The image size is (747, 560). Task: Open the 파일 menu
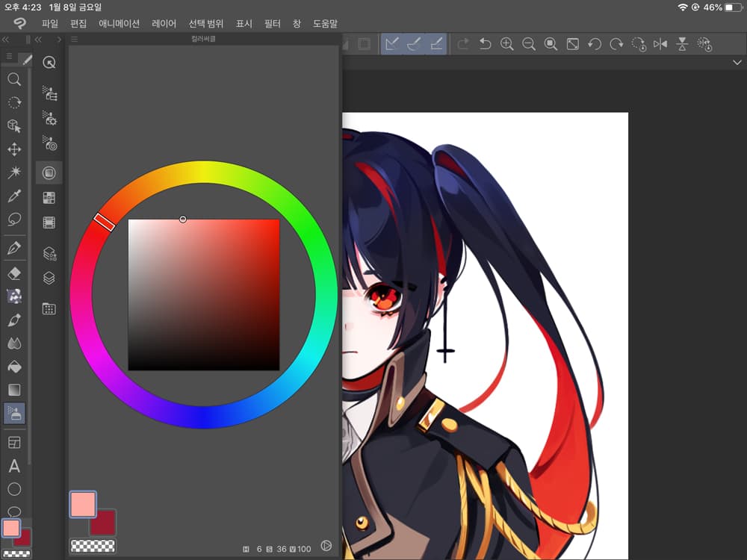49,23
